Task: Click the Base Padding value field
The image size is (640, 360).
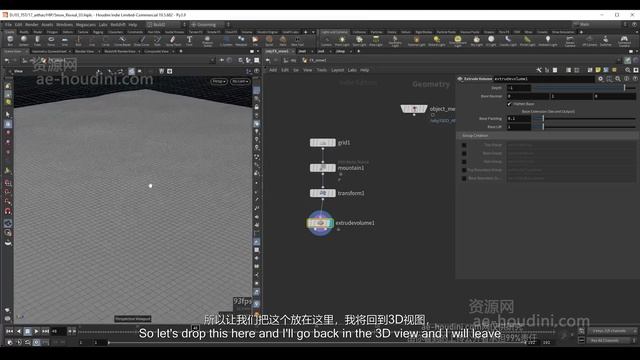Action: (x=519, y=118)
